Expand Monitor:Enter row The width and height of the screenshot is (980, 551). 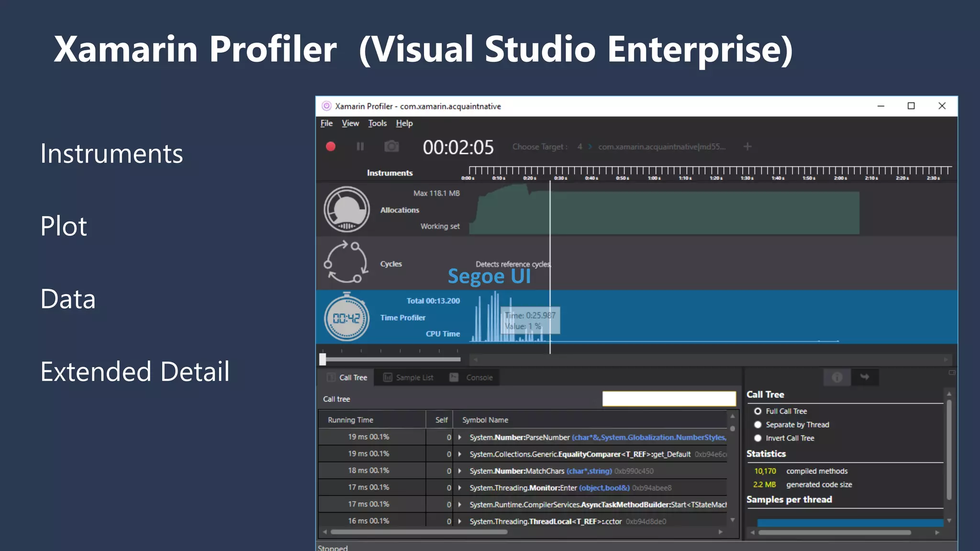coord(460,488)
